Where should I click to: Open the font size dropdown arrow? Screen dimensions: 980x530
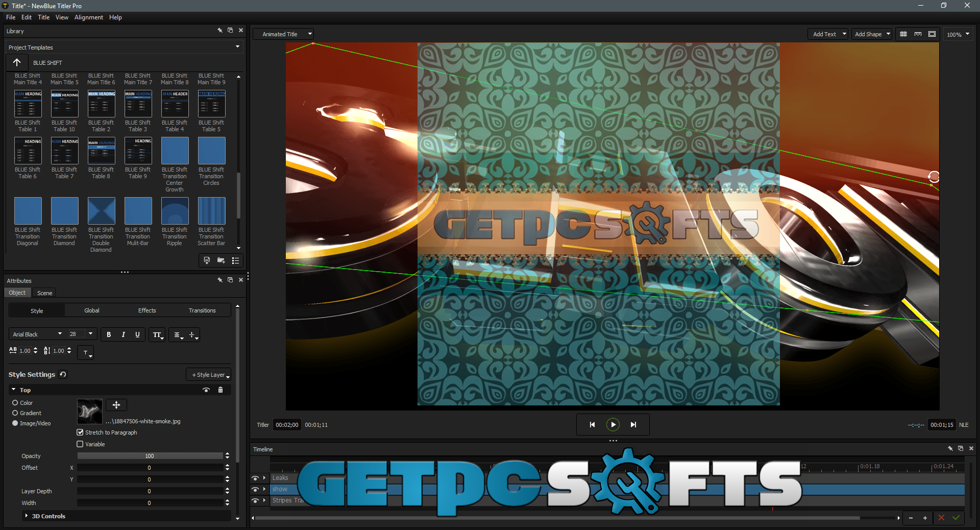point(90,334)
